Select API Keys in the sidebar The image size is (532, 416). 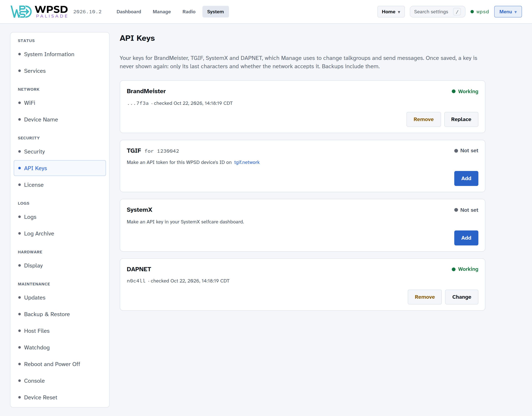click(60, 168)
